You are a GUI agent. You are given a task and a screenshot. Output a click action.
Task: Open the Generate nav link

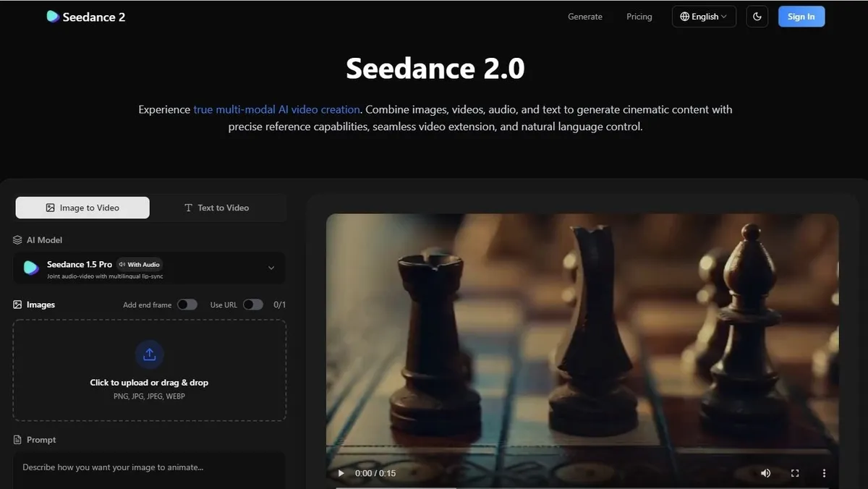584,17
